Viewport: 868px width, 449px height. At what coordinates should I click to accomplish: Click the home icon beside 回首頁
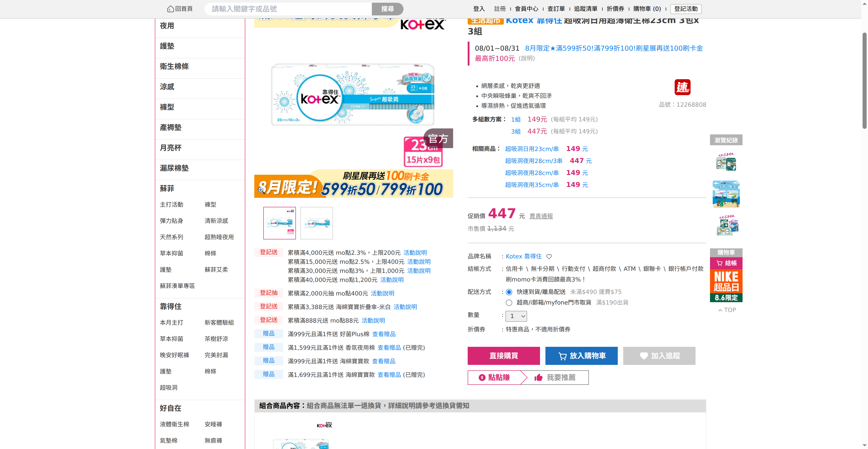170,9
